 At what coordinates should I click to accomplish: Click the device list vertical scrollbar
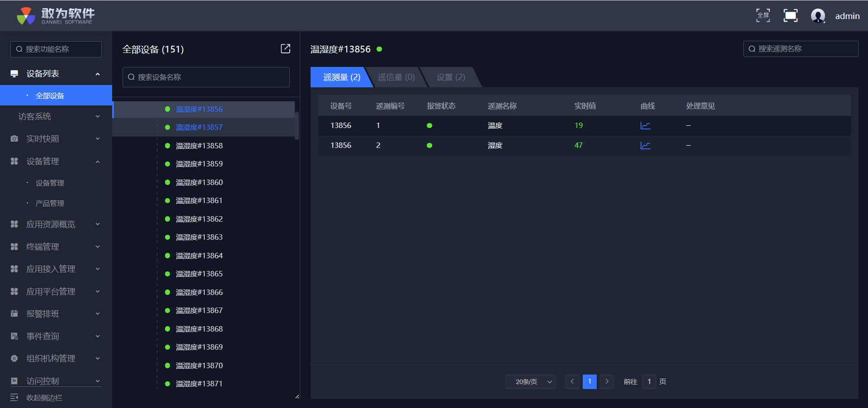[x=297, y=126]
